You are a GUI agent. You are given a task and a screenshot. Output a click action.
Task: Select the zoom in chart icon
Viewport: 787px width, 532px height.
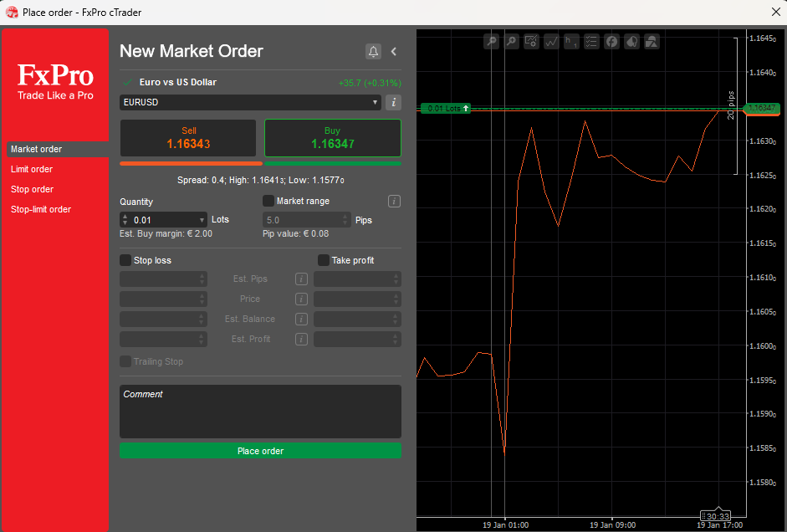[x=511, y=41]
